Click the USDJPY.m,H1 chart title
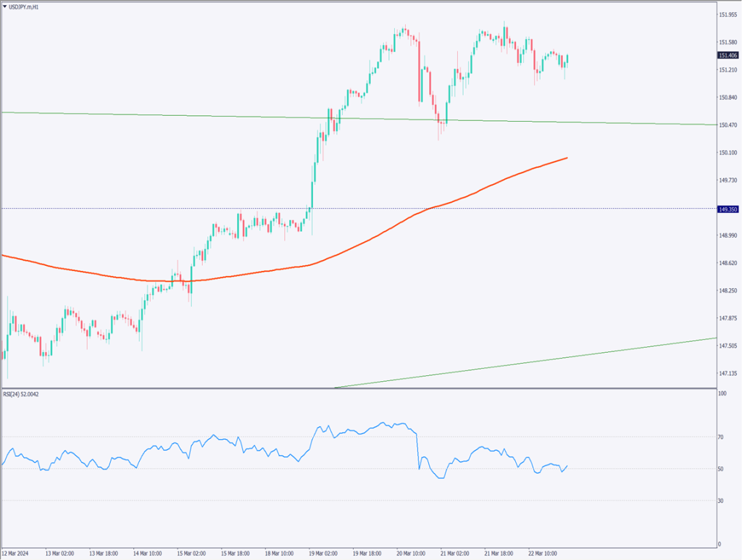 27,5
